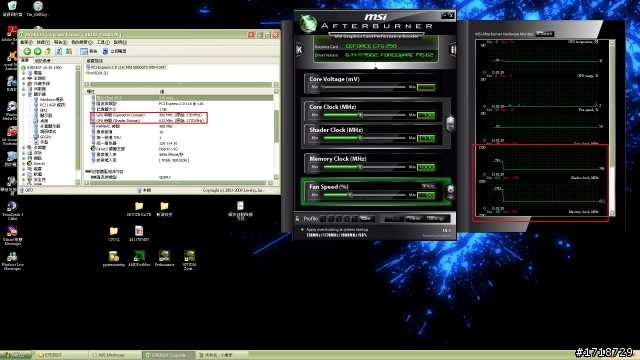Click the Save profile button in Afterburner
640x360 pixels.
[x=366, y=219]
